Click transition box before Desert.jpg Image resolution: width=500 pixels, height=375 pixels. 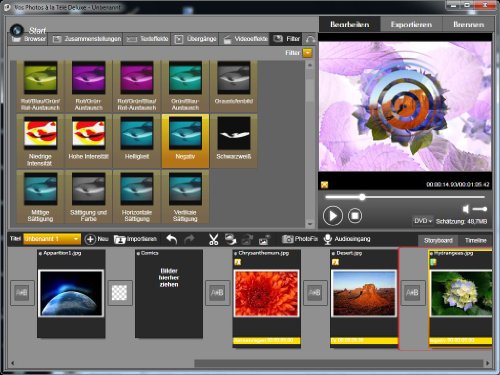tap(315, 293)
